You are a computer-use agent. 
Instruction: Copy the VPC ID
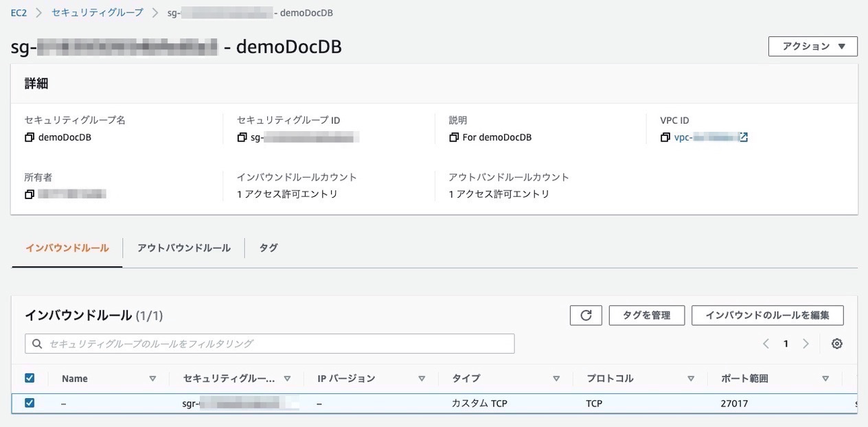coord(664,137)
